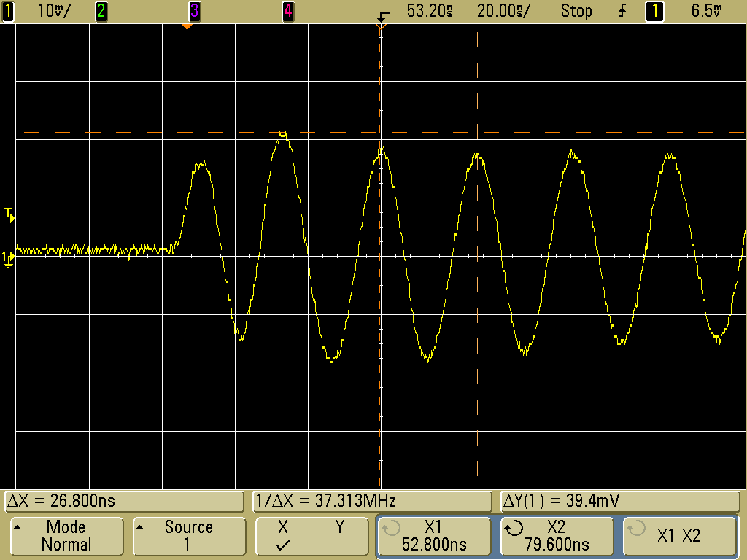
Task: Expand Source options via its up arrow
Action: (139, 527)
